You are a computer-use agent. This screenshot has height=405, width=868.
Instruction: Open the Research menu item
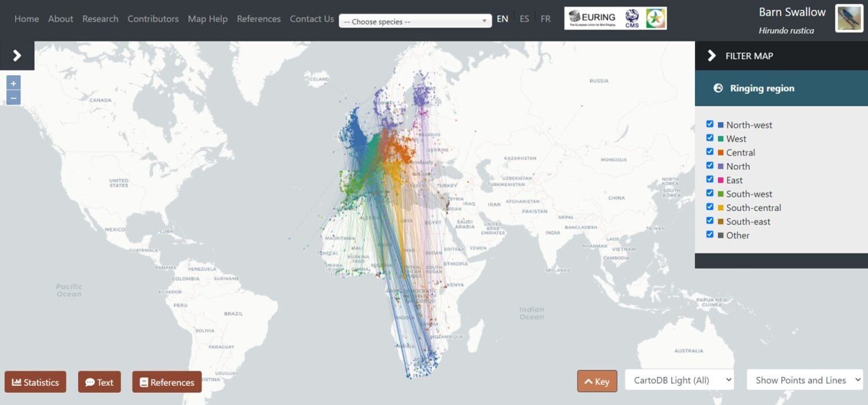[100, 19]
